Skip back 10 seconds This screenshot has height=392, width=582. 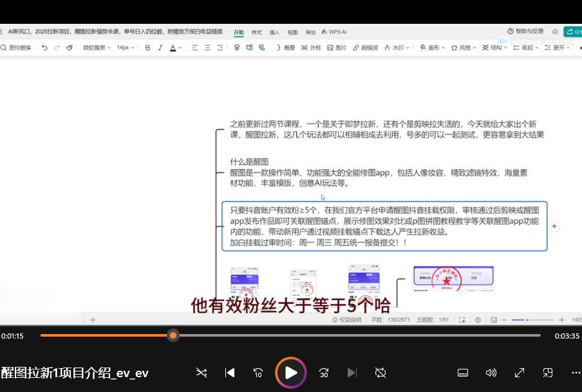(258, 373)
